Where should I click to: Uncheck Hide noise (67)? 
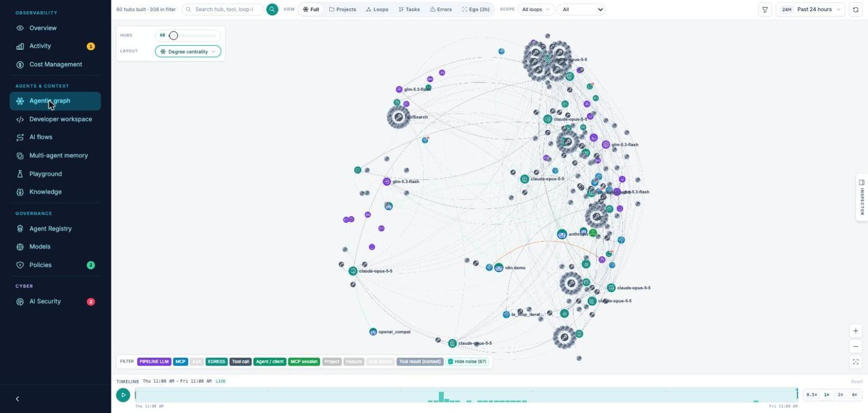pos(467,362)
